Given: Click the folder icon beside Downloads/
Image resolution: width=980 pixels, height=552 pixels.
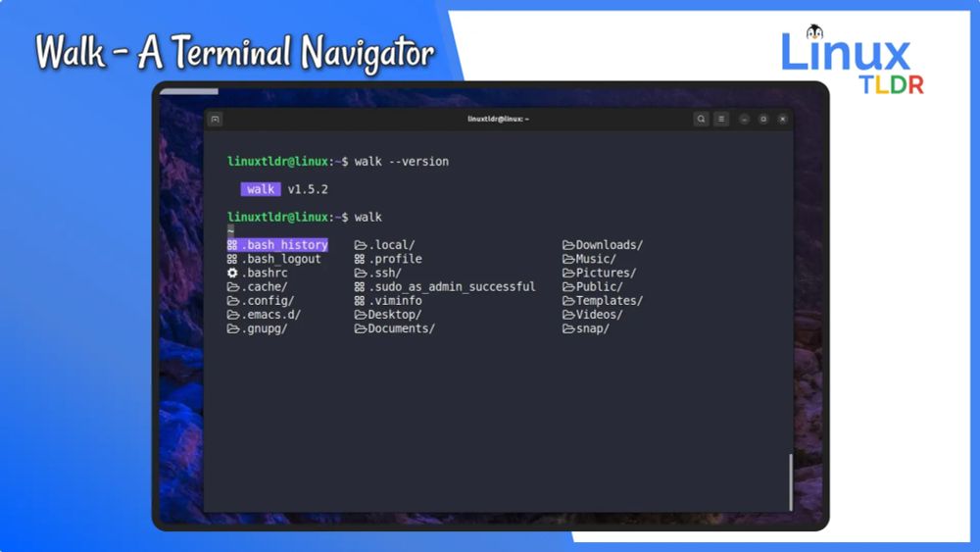Looking at the screenshot, I should [568, 244].
